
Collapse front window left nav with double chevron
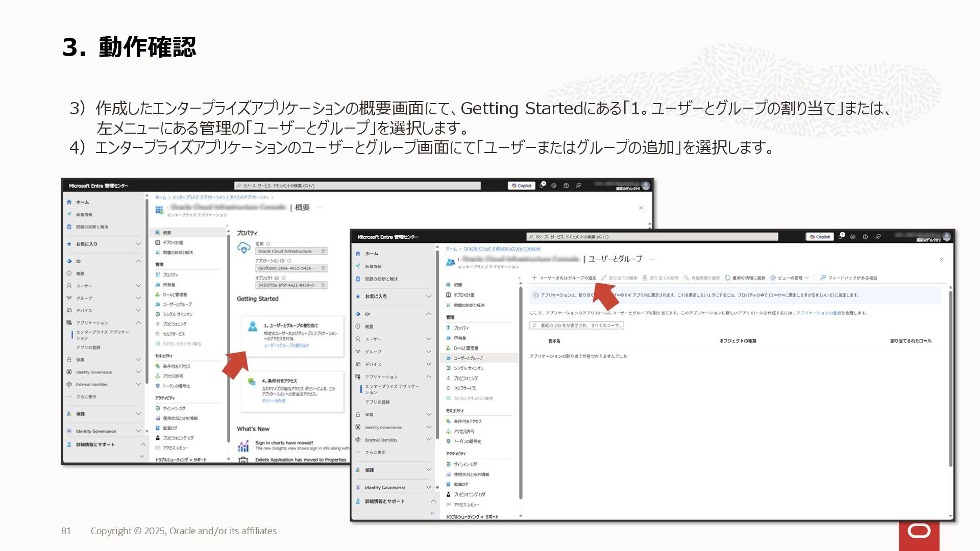pyautogui.click(x=432, y=513)
